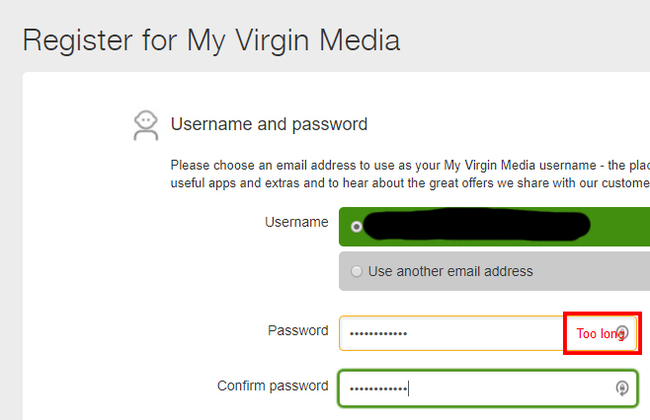Click the masked dots in the Password field
The width and height of the screenshot is (650, 420).
click(377, 333)
